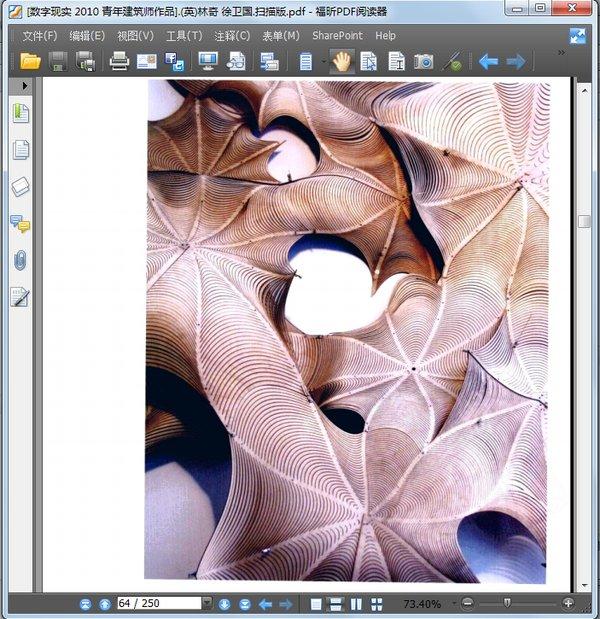600x619 pixels.
Task: Open the Help menu
Action: (385, 36)
